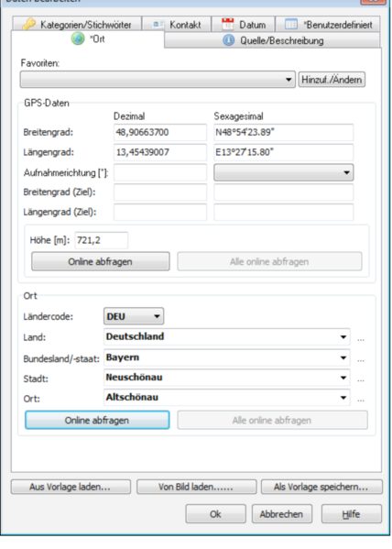Click the Aufnahmerichtung decimal input field
The height and width of the screenshot is (549, 392).
coord(160,172)
